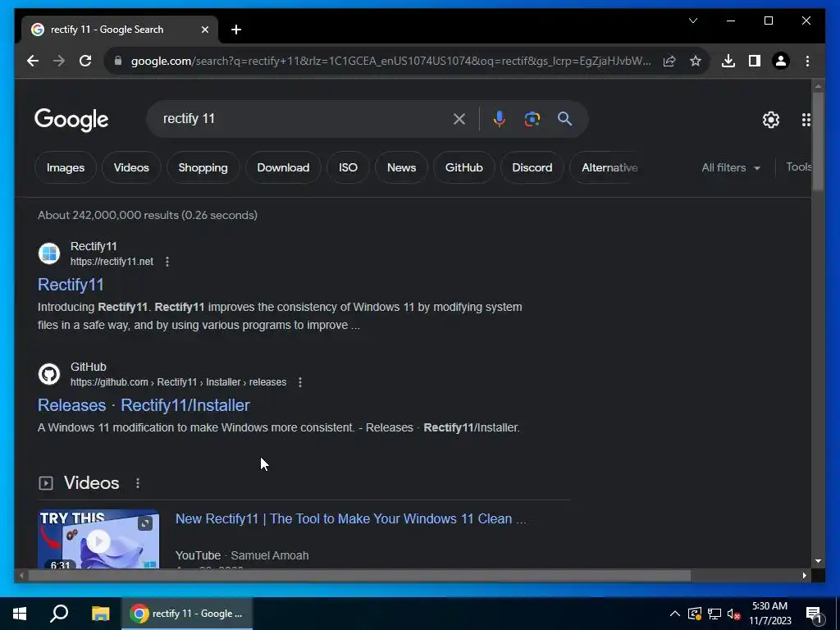Screen dimensions: 840x630
Task: Clear the search box with X
Action: coord(459,119)
